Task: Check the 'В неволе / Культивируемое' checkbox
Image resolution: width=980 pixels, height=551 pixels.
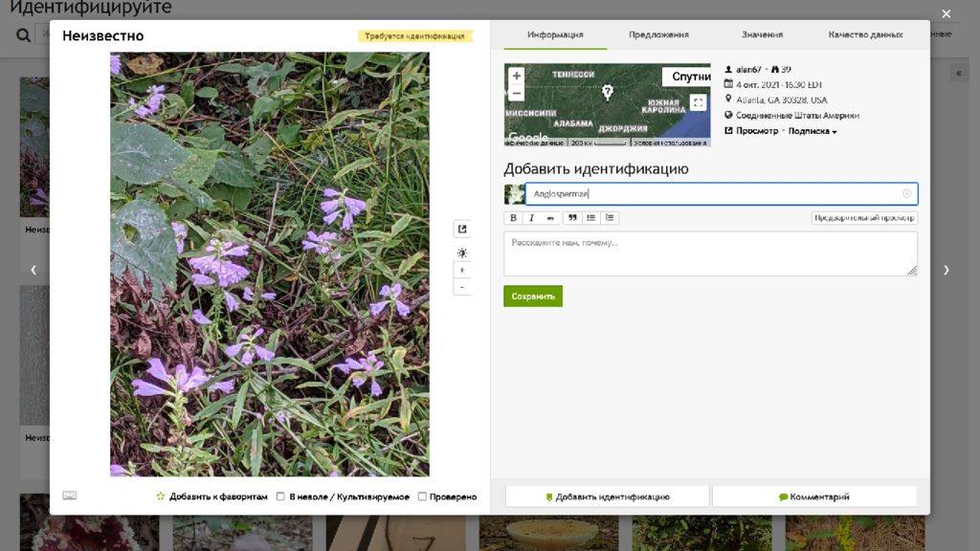Action: [280, 496]
